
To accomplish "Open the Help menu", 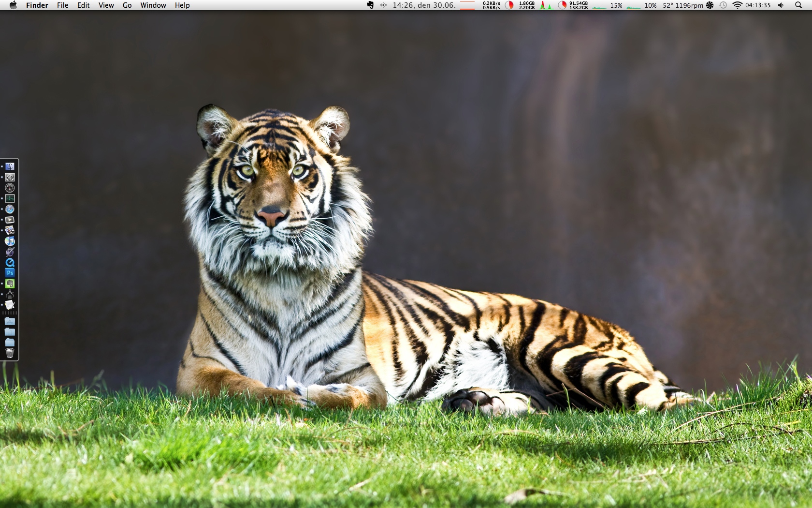I will 182,5.
